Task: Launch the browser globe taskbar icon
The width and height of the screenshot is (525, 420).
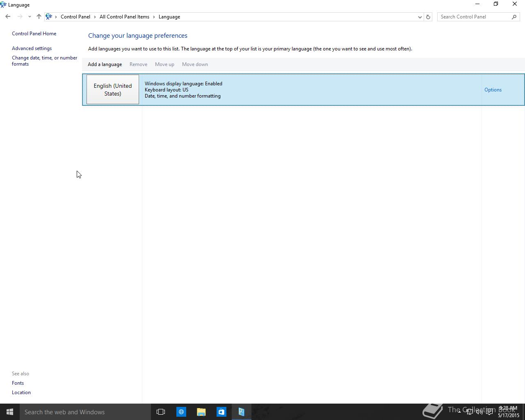Action: click(181, 412)
